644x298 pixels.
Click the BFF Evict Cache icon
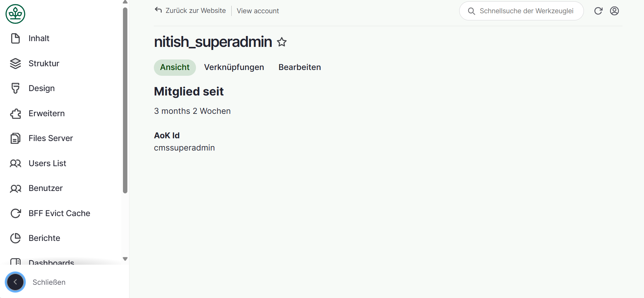click(15, 213)
